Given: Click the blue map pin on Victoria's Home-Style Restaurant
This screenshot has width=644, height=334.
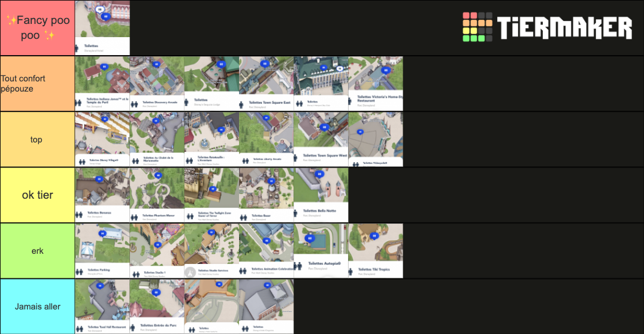Looking at the screenshot, I should [385, 71].
